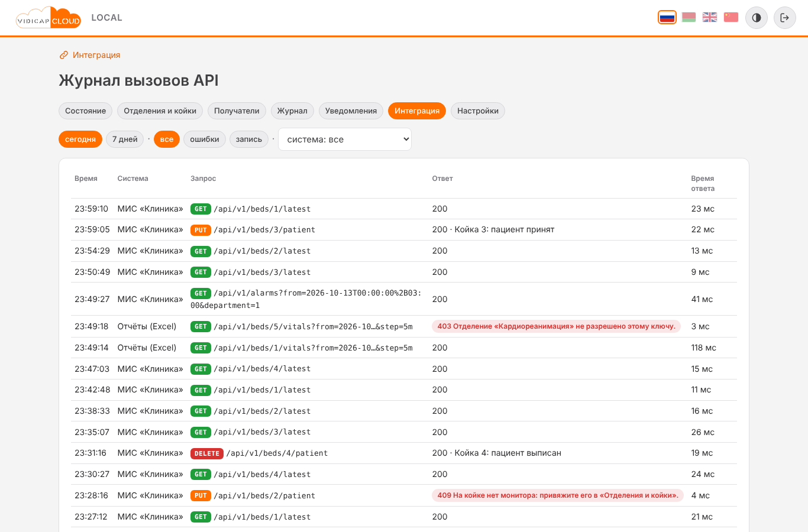Click timestamp 23:30:27

tap(92, 474)
